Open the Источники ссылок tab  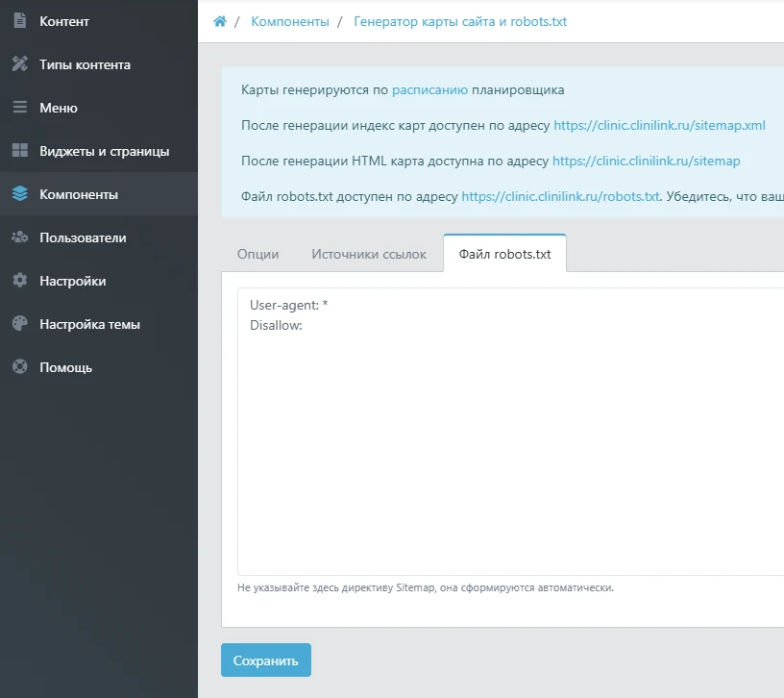pyautogui.click(x=369, y=254)
